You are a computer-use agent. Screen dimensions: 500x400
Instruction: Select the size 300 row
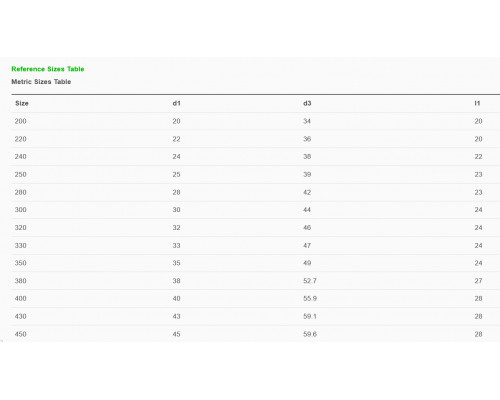[x=256, y=210]
